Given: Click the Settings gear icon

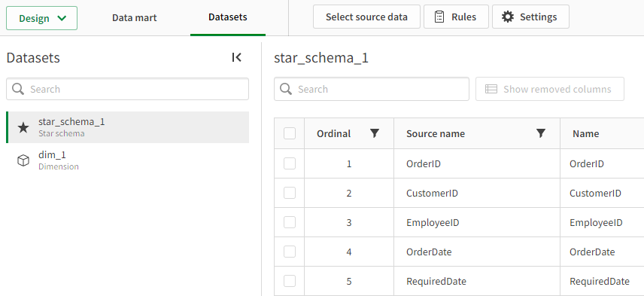Looking at the screenshot, I should (x=508, y=17).
